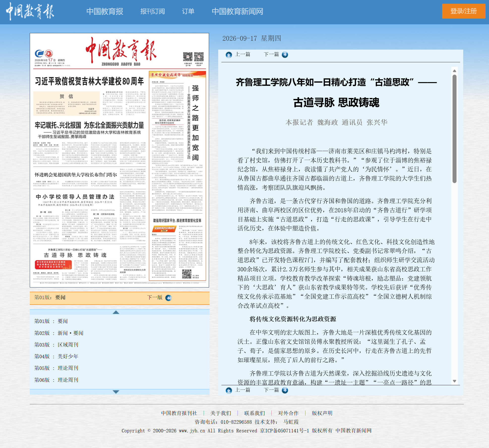Click 贺信 box on page image

coord(66,104)
